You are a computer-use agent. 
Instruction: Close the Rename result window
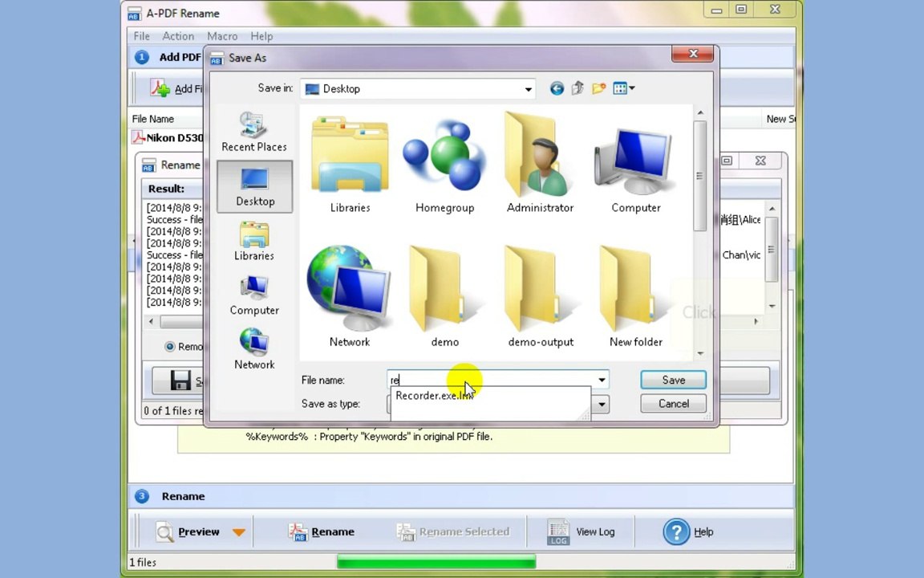(760, 161)
